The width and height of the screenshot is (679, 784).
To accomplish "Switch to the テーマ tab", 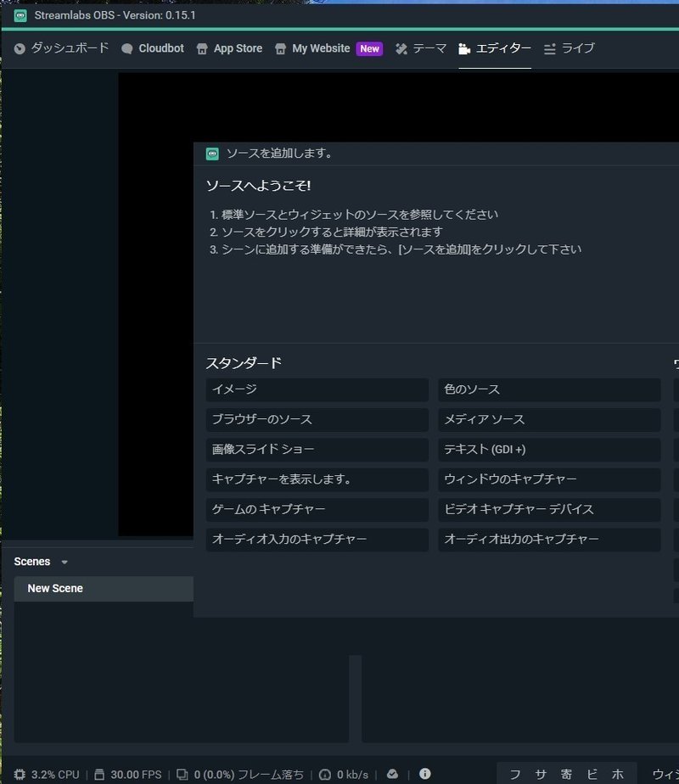I will [421, 48].
